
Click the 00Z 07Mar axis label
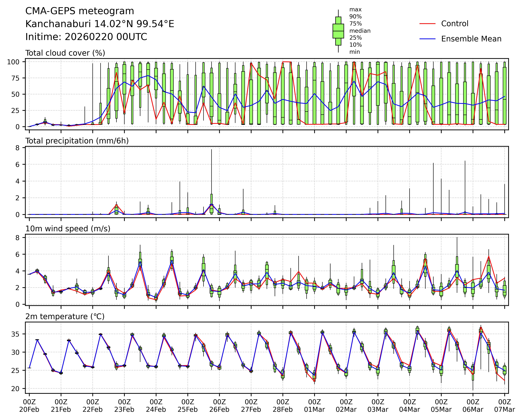click(x=505, y=406)
